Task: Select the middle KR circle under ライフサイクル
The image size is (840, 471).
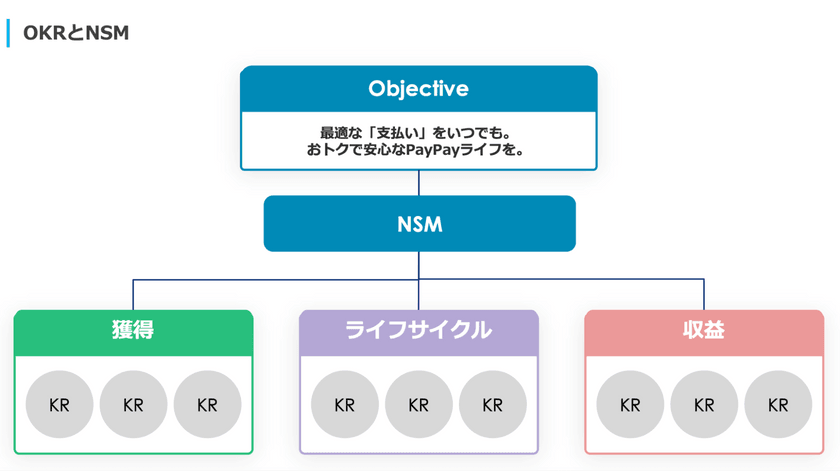Action: [x=418, y=405]
